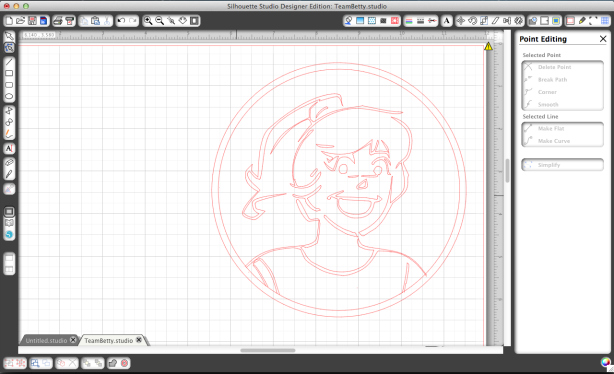Click the horizontal scrollbar thumb

pos(268,351)
